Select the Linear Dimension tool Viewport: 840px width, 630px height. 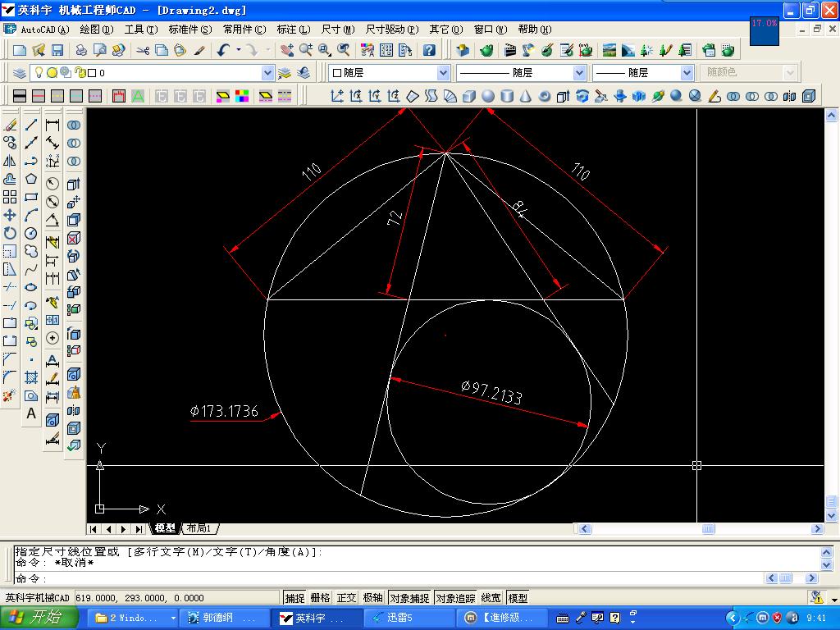point(52,125)
